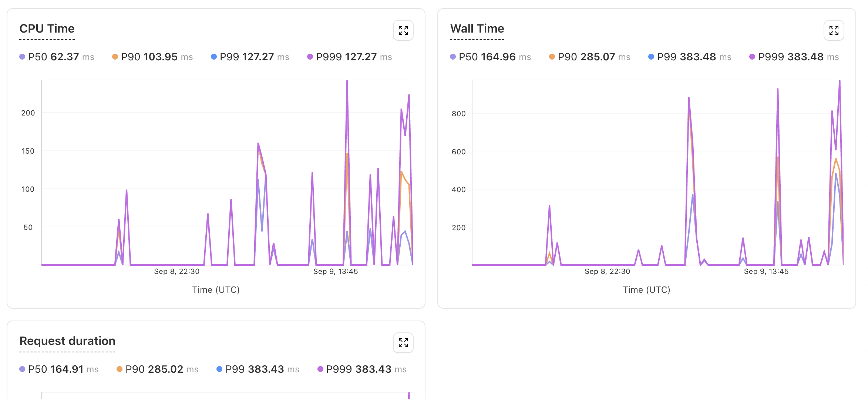Toggle P50 series in Wall Time legend
This screenshot has height=399, width=868.
491,57
